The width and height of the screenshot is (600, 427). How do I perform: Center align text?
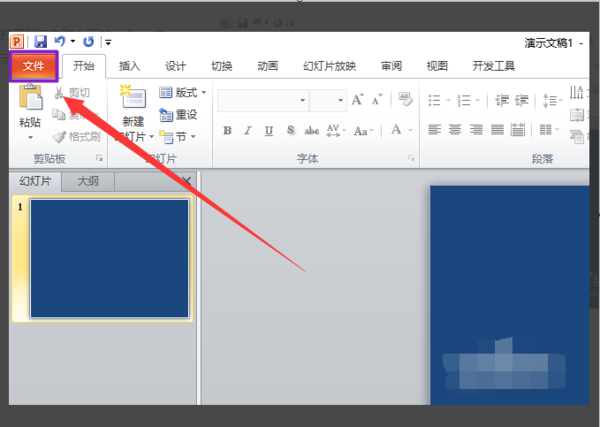(x=455, y=130)
